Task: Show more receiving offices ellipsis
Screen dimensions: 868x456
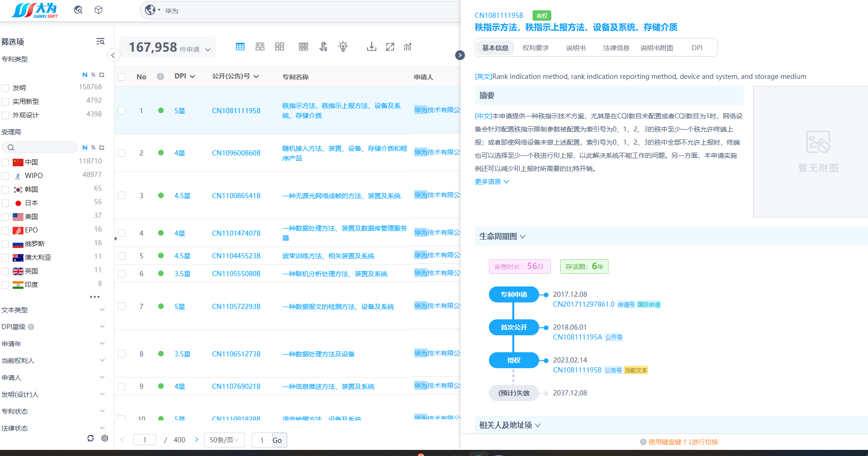Action: [x=95, y=297]
